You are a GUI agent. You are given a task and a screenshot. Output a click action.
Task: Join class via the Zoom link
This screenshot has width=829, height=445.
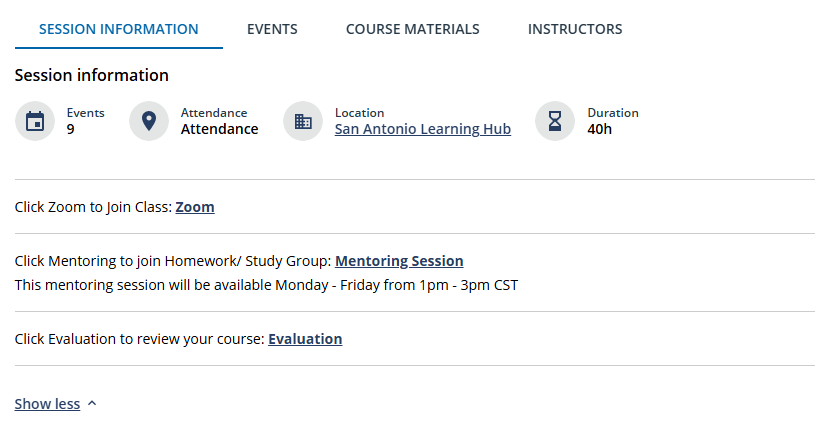click(x=195, y=207)
